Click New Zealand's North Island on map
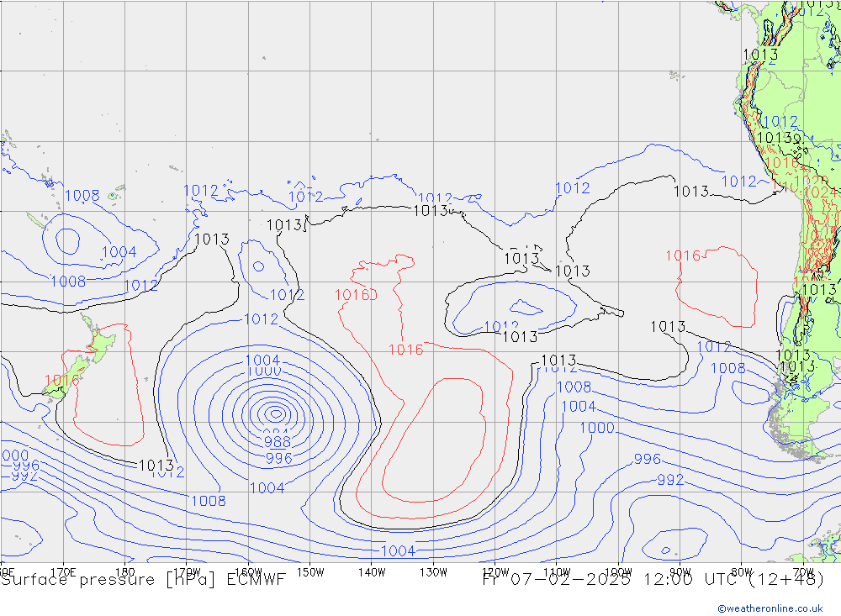This screenshot has height=616, width=841. tap(100, 342)
